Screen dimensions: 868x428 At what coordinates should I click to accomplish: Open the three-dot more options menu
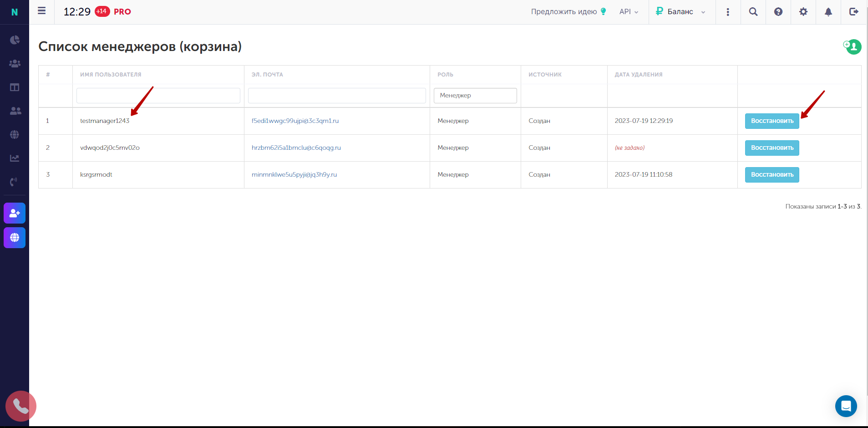(728, 12)
